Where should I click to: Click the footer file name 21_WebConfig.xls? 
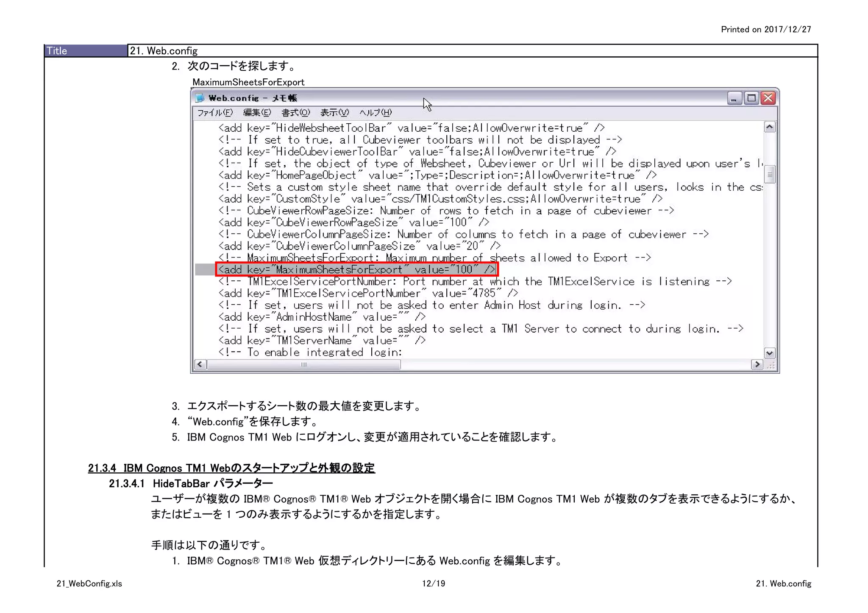[x=89, y=583]
